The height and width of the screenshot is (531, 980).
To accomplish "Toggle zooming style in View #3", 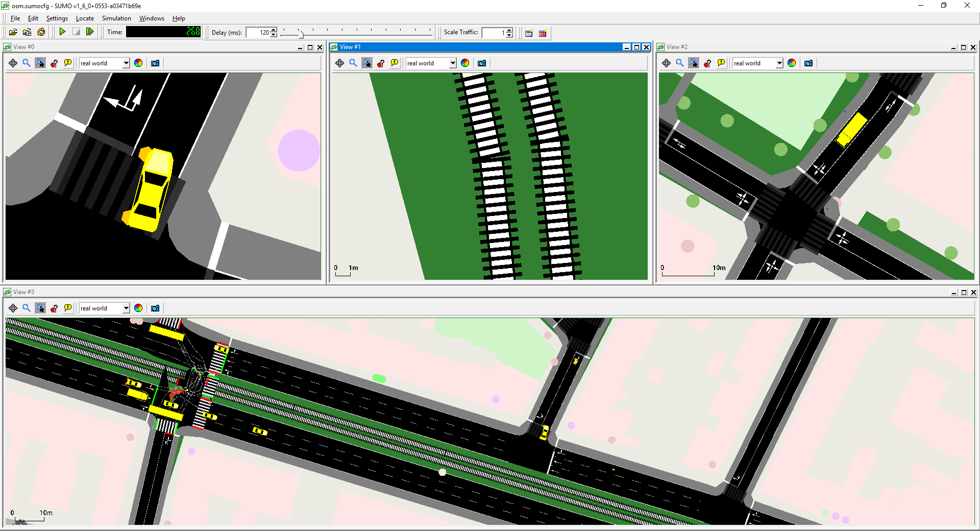I will pyautogui.click(x=40, y=308).
